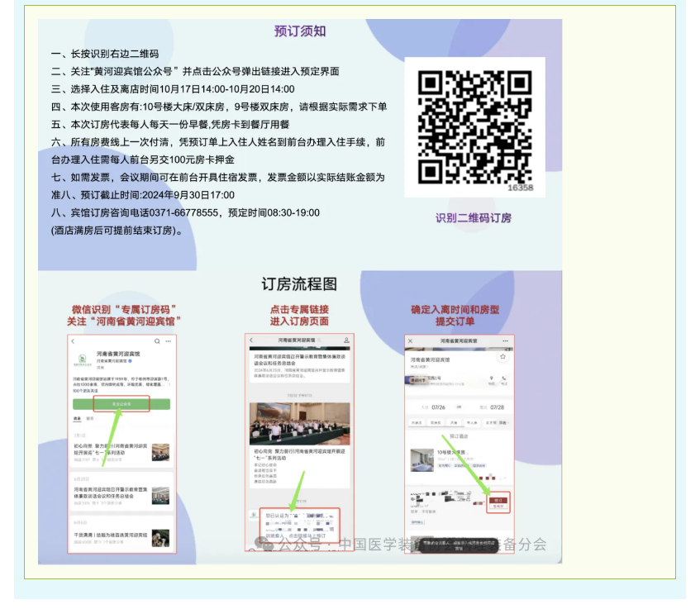Click the group photo in middle phone article
The image size is (700, 614).
tap(299, 424)
